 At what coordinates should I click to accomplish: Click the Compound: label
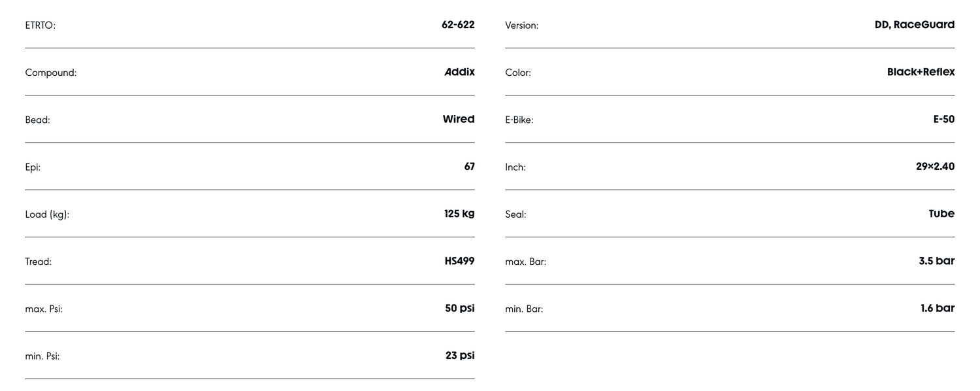(x=51, y=73)
